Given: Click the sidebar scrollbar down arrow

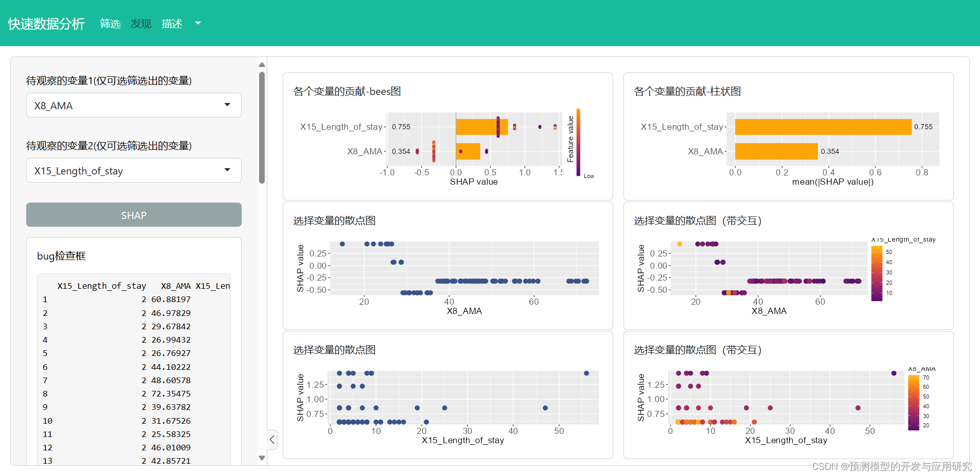Looking at the screenshot, I should coord(262,458).
